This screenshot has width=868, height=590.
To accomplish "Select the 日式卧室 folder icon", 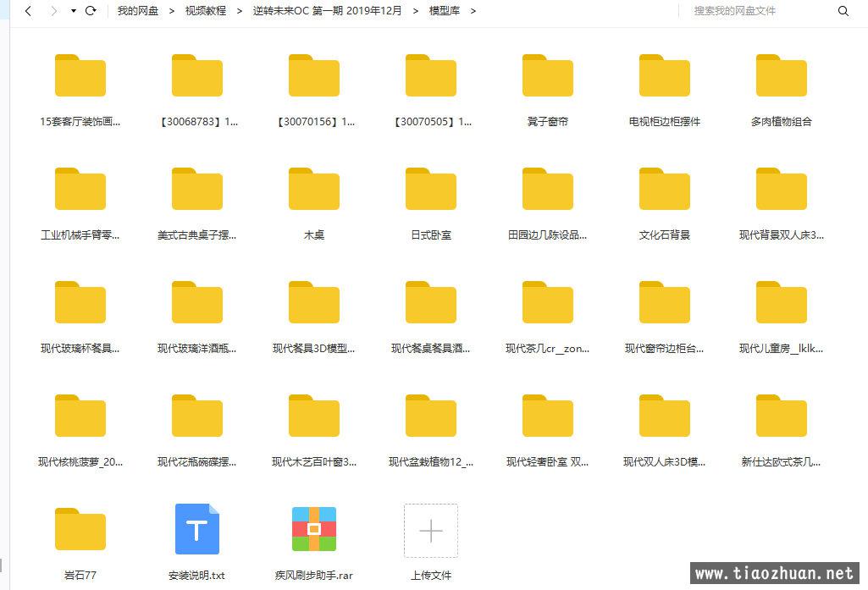I will pyautogui.click(x=431, y=189).
